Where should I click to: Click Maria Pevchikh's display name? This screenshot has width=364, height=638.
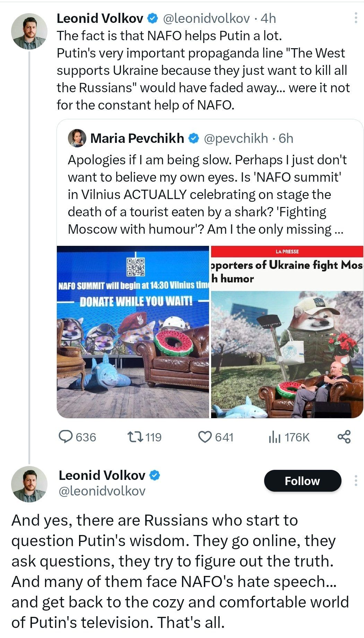click(x=137, y=138)
